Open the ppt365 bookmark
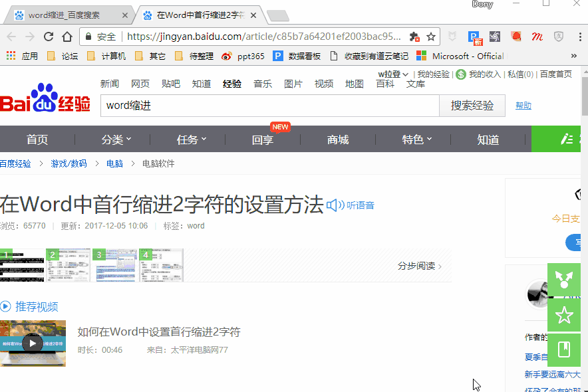Screen dimensions: 588x392 (243, 56)
